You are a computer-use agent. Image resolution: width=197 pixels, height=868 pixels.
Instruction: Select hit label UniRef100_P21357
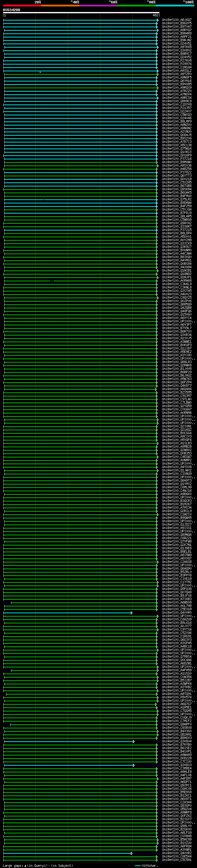point(177,108)
